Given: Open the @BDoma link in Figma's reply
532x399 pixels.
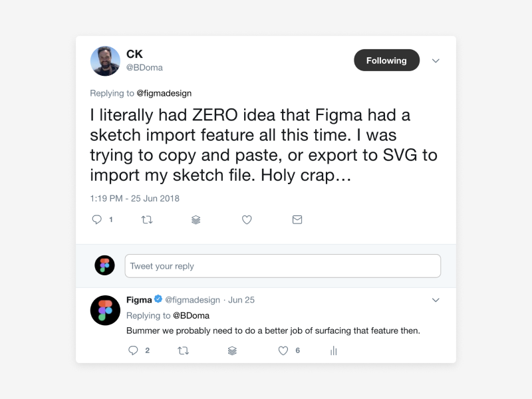Looking at the screenshot, I should coord(192,315).
